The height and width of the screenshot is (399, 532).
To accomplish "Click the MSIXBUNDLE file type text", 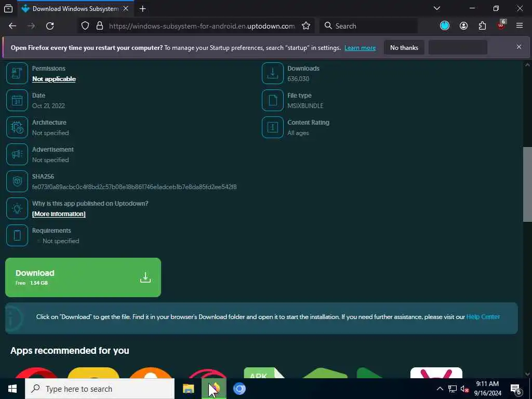I will click(x=305, y=106).
